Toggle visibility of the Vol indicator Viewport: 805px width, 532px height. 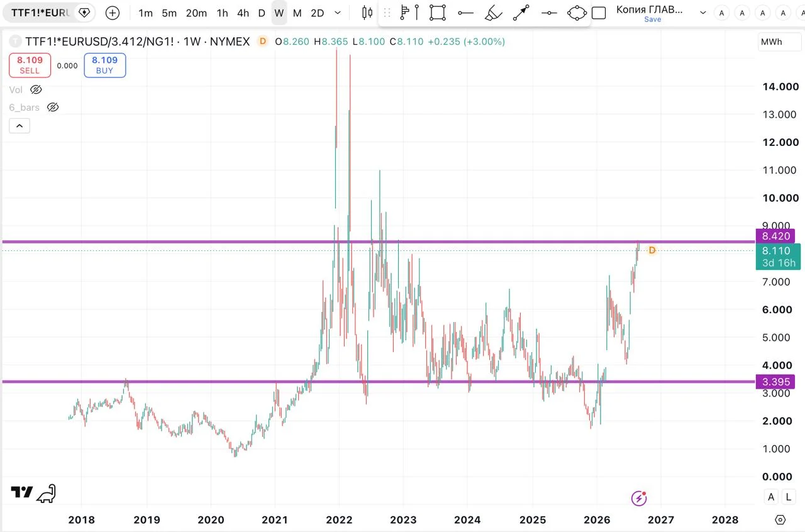35,90
